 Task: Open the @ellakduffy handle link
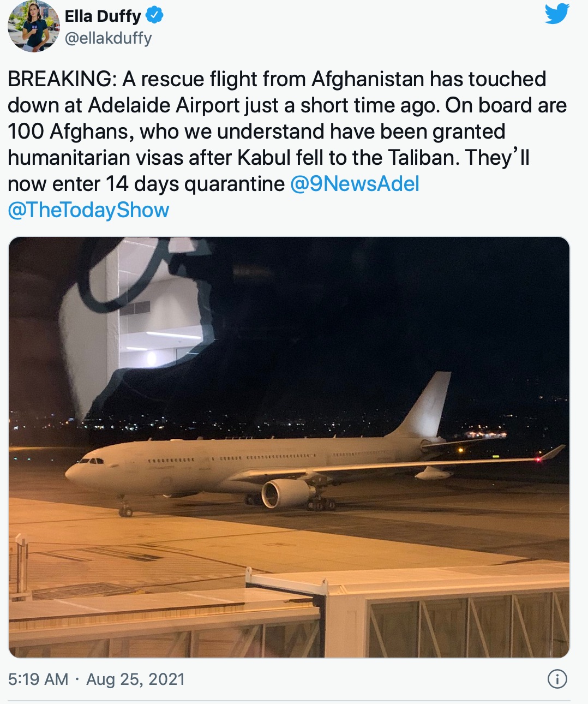pyautogui.click(x=108, y=38)
